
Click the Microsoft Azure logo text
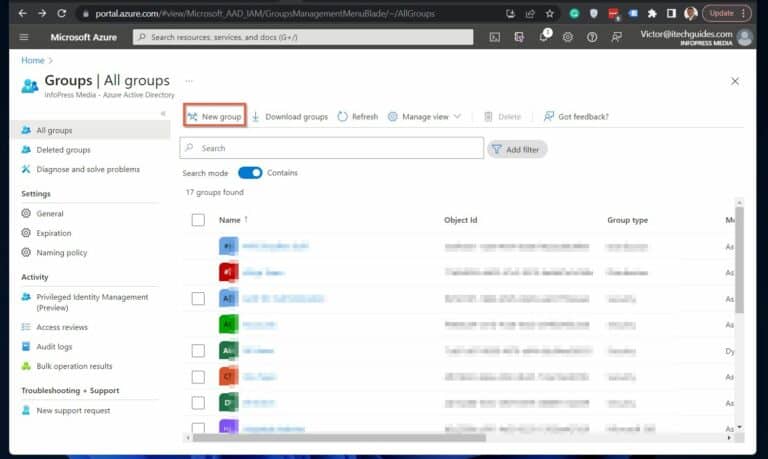(x=83, y=37)
